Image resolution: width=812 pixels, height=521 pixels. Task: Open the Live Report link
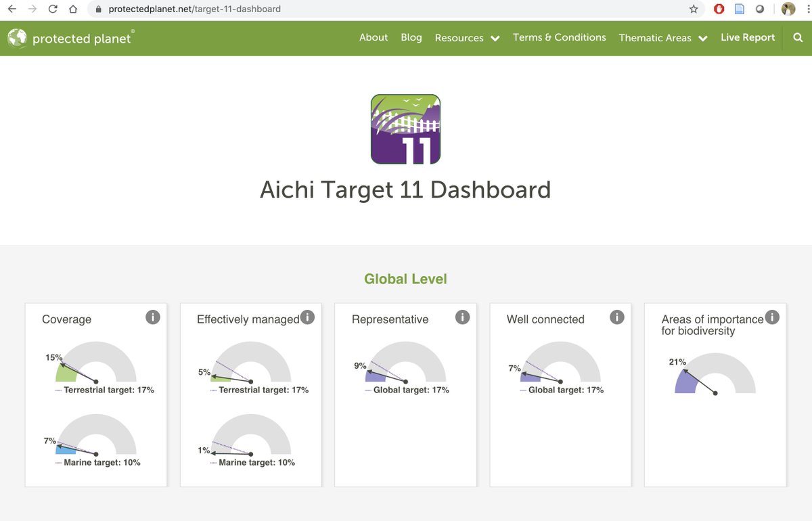[x=748, y=37]
